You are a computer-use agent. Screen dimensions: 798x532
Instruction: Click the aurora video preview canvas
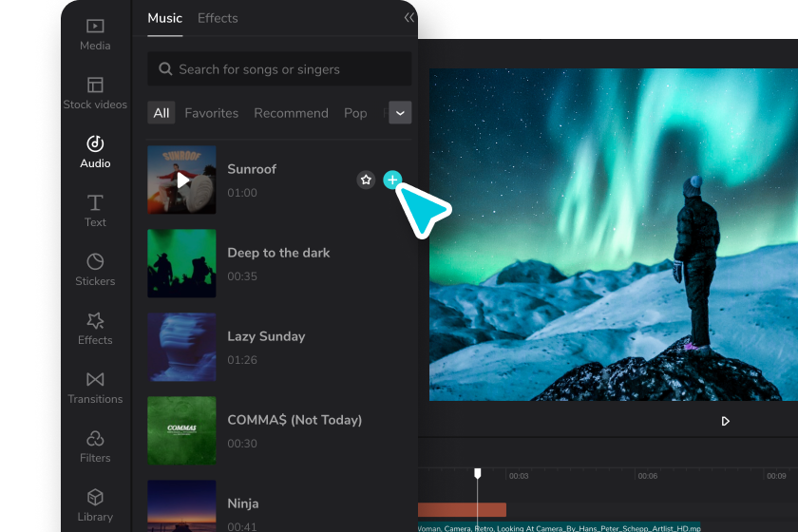point(614,235)
